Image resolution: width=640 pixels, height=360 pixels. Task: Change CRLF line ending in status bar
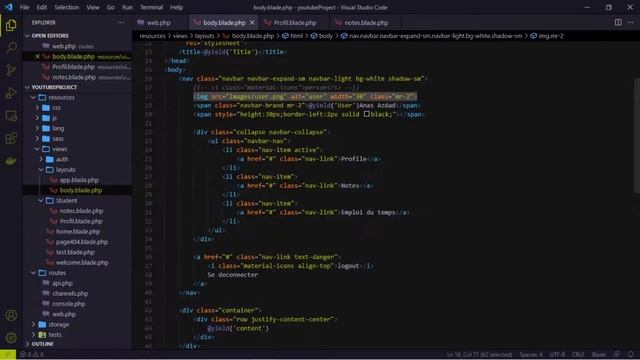coord(578,354)
